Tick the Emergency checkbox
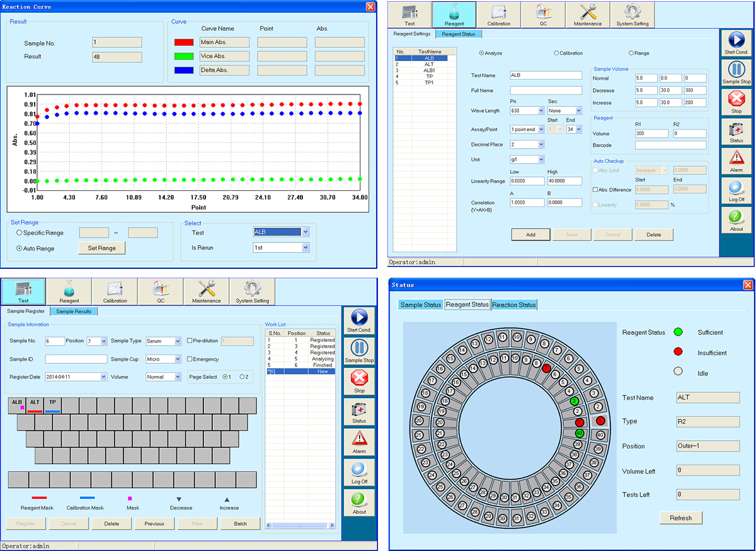This screenshot has width=756, height=551. click(190, 359)
